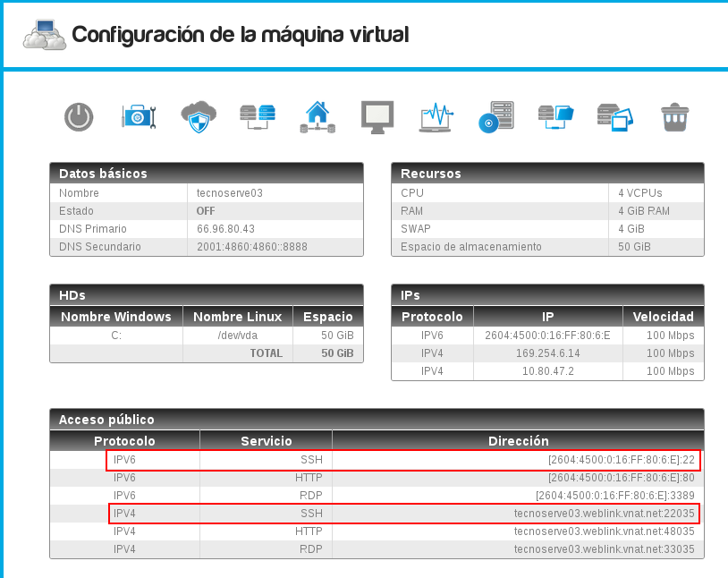
Task: Click the cloud computer logo icon
Action: click(45, 35)
